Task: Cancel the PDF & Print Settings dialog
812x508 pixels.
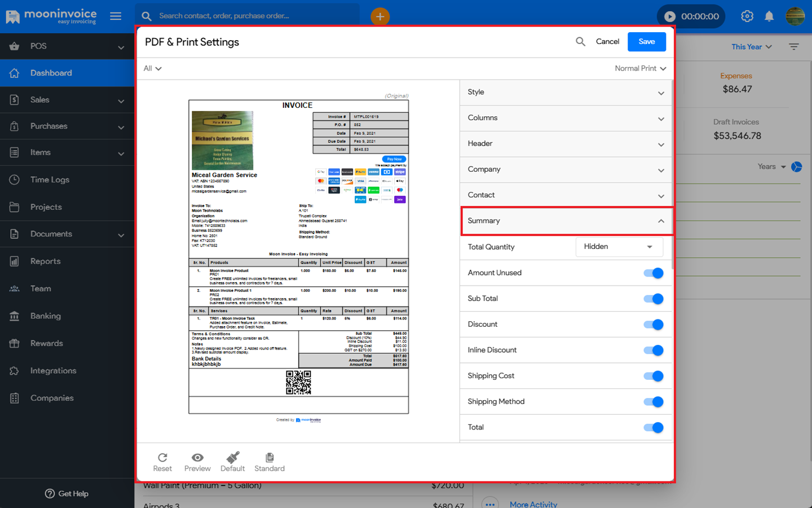Action: click(607, 42)
